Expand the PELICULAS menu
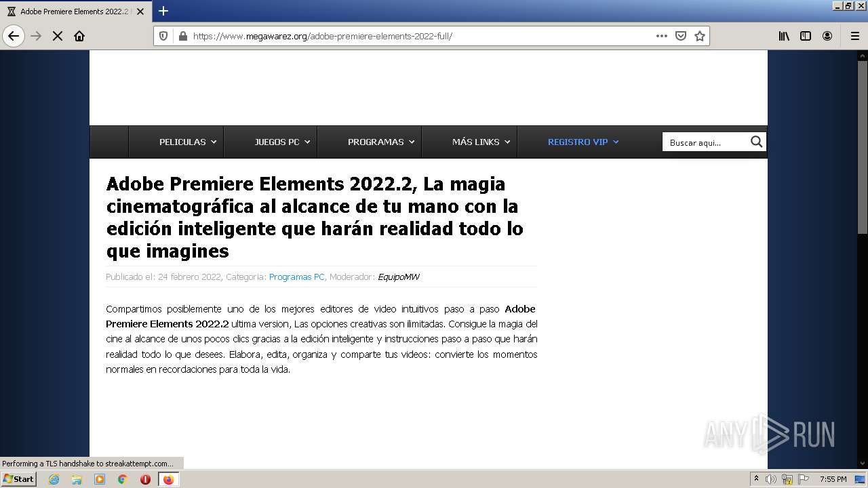Screen dimensions: 868x488 click(x=187, y=142)
